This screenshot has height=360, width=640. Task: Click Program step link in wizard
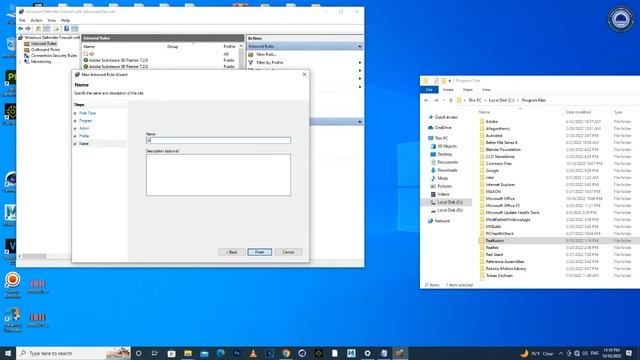85,121
